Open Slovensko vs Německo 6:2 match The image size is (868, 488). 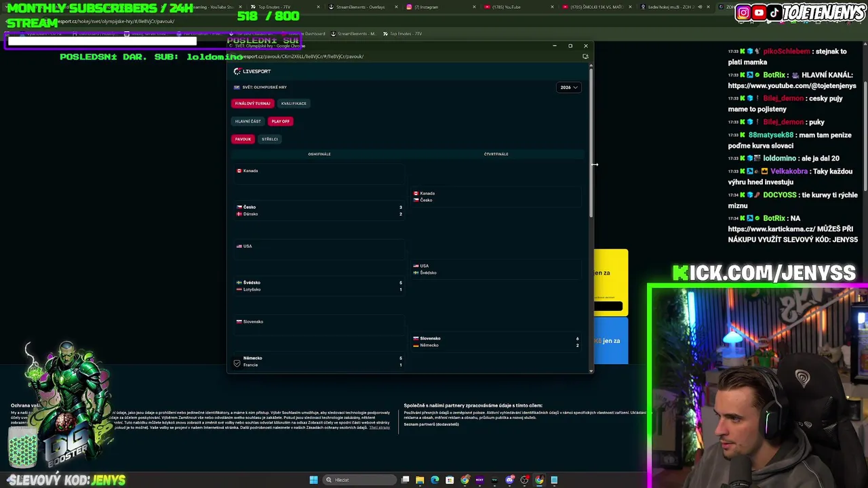click(x=496, y=342)
